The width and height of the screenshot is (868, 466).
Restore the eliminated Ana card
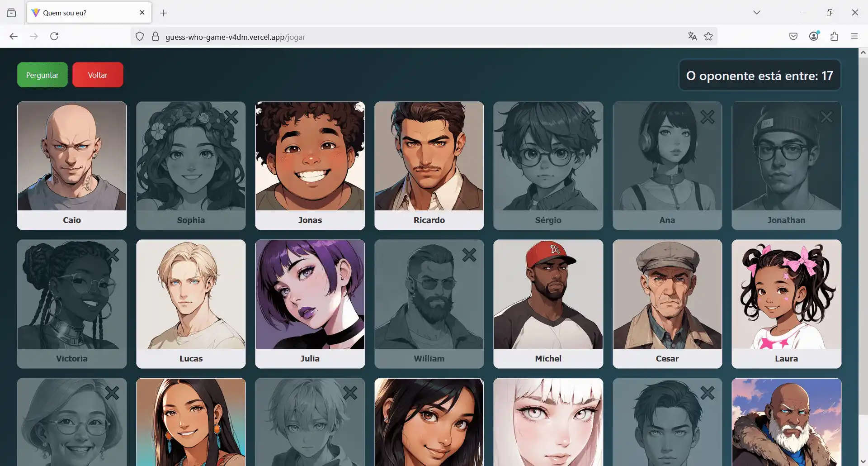click(667, 166)
